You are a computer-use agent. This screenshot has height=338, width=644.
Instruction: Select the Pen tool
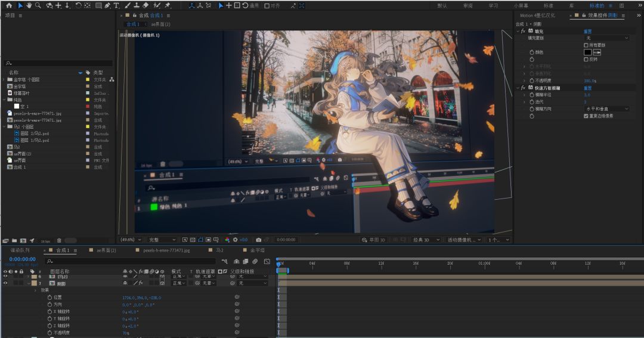(x=107, y=5)
